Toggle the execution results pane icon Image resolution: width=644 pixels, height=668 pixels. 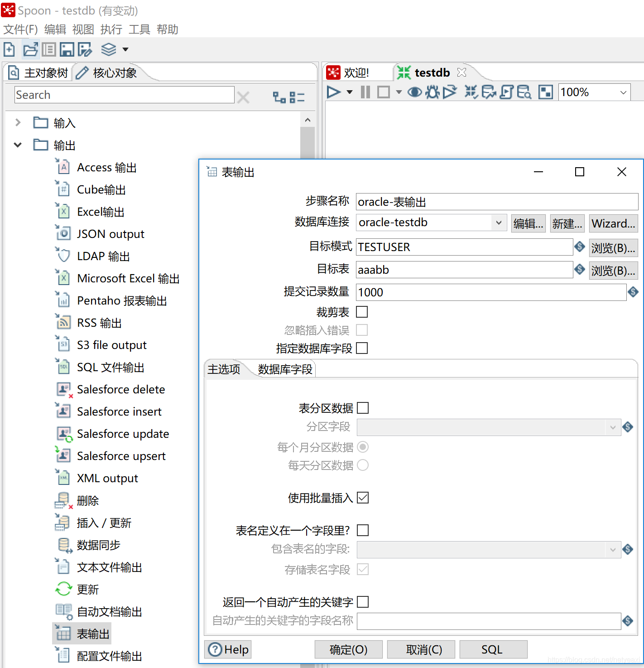click(x=546, y=92)
